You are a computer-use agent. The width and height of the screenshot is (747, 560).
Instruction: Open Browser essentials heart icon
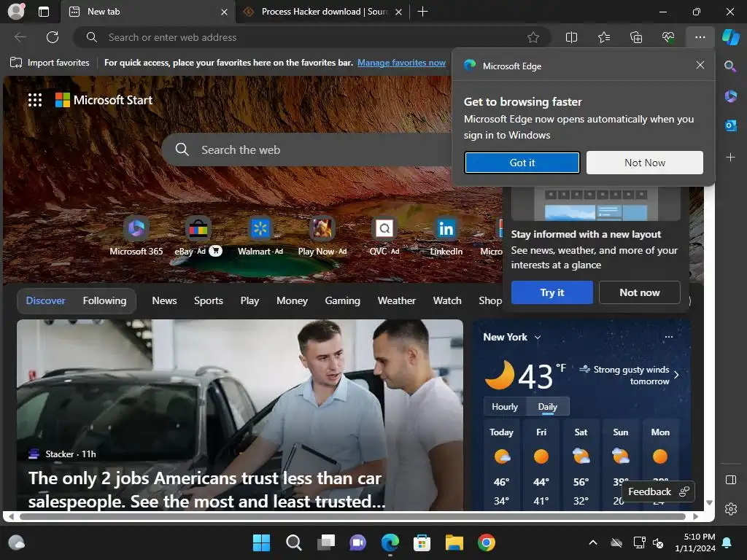(668, 37)
